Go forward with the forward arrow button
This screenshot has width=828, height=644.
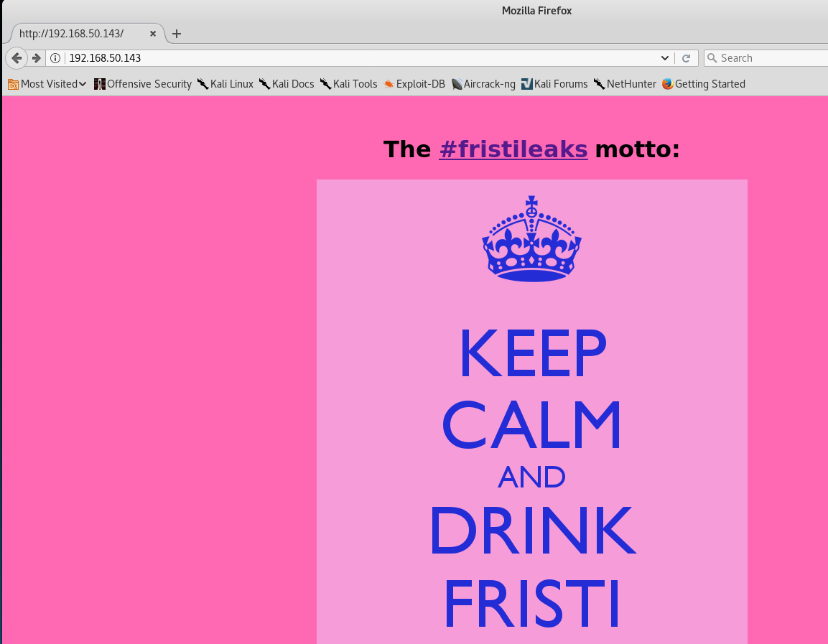click(36, 58)
